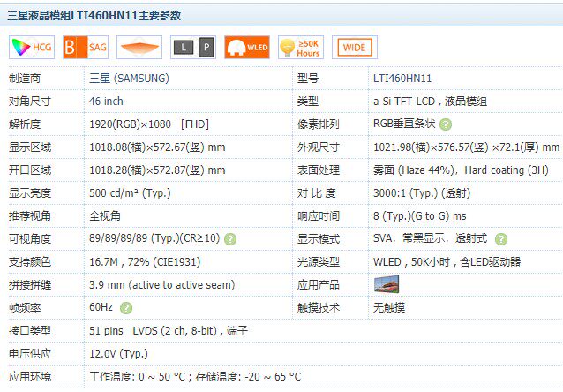Click the 3000:1 contrast ratio value

click(422, 193)
